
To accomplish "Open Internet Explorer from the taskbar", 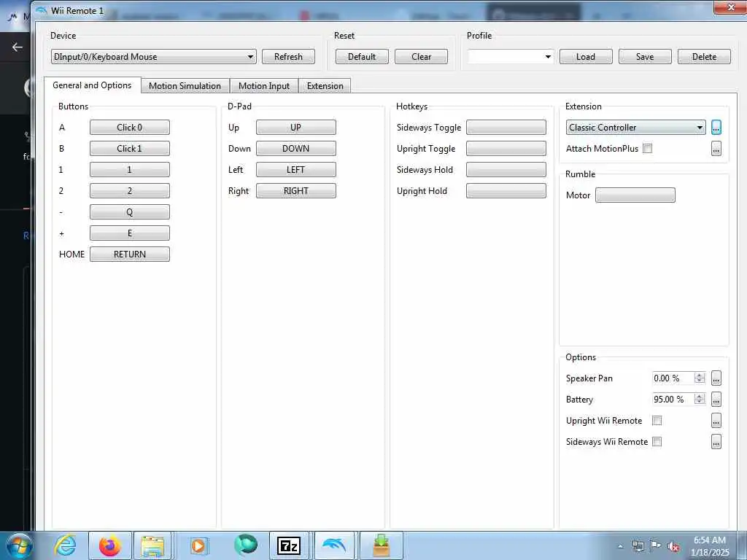I will [x=65, y=545].
